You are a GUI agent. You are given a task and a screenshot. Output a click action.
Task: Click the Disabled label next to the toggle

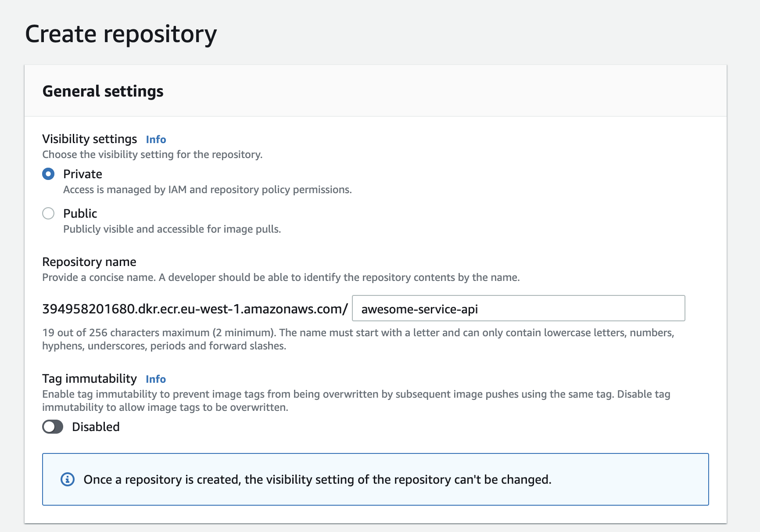[x=96, y=426]
